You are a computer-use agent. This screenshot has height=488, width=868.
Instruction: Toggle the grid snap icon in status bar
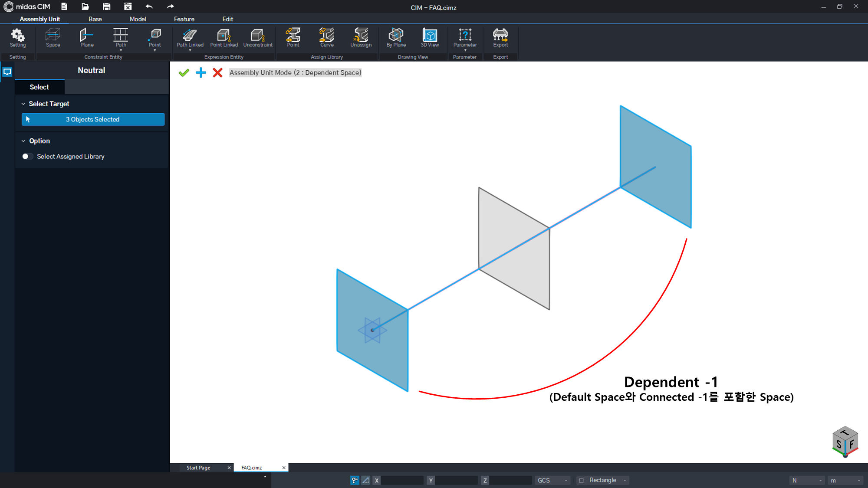tap(366, 480)
